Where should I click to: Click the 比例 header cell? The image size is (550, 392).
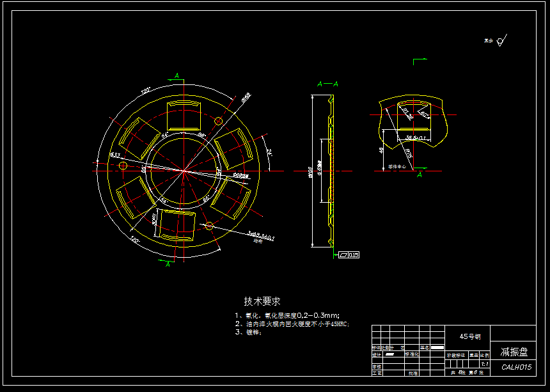pyautogui.click(x=485, y=355)
